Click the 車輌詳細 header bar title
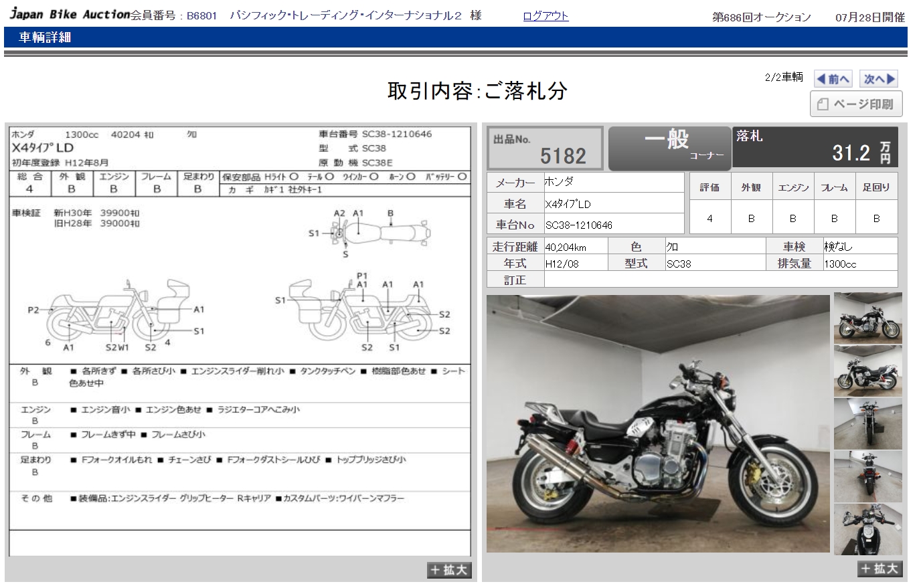923x588 pixels. pos(45,37)
